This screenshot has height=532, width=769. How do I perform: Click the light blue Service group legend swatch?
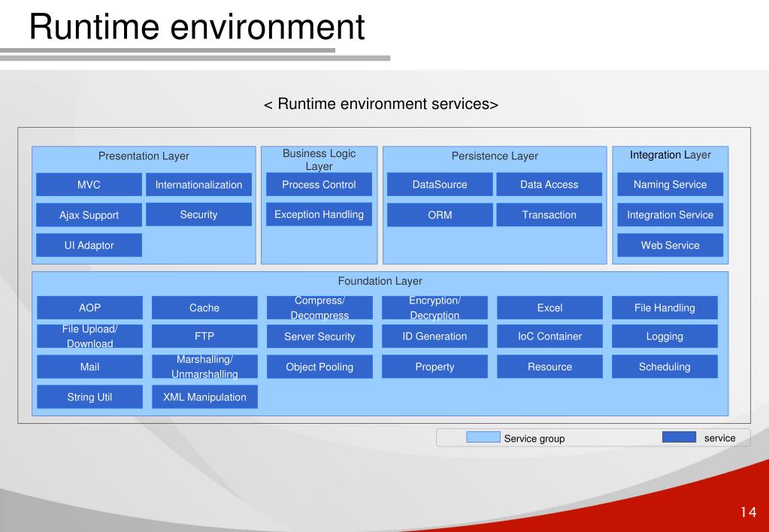tap(483, 437)
